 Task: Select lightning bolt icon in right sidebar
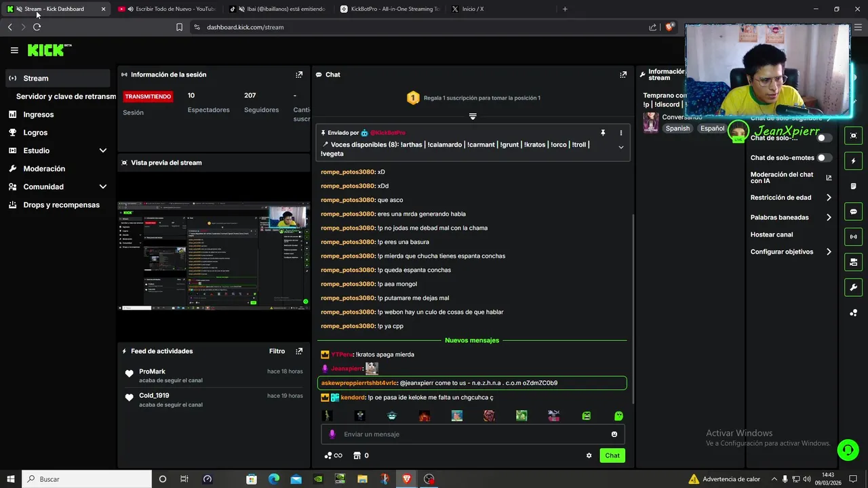854,161
